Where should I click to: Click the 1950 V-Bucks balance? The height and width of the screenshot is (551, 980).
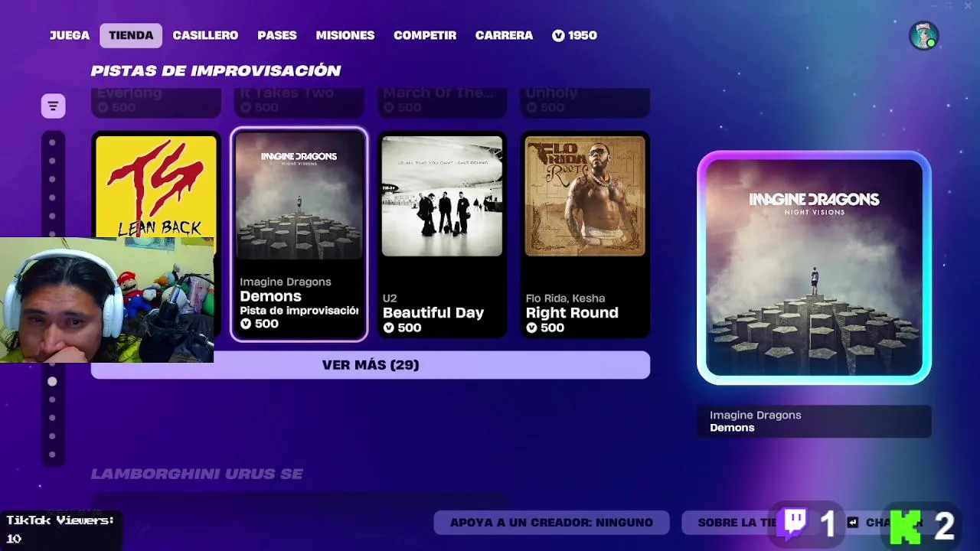point(574,35)
